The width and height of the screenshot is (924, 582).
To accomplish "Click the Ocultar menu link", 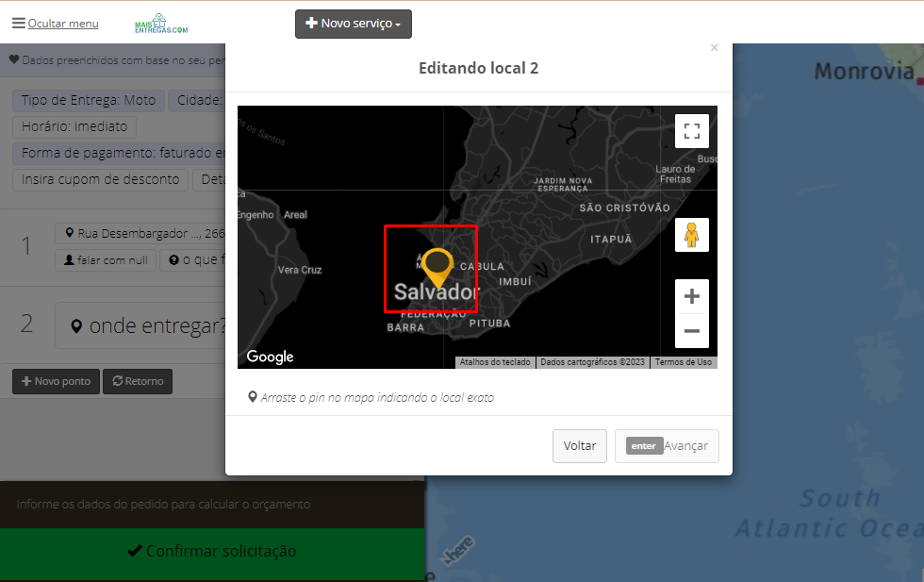I will pos(63,24).
